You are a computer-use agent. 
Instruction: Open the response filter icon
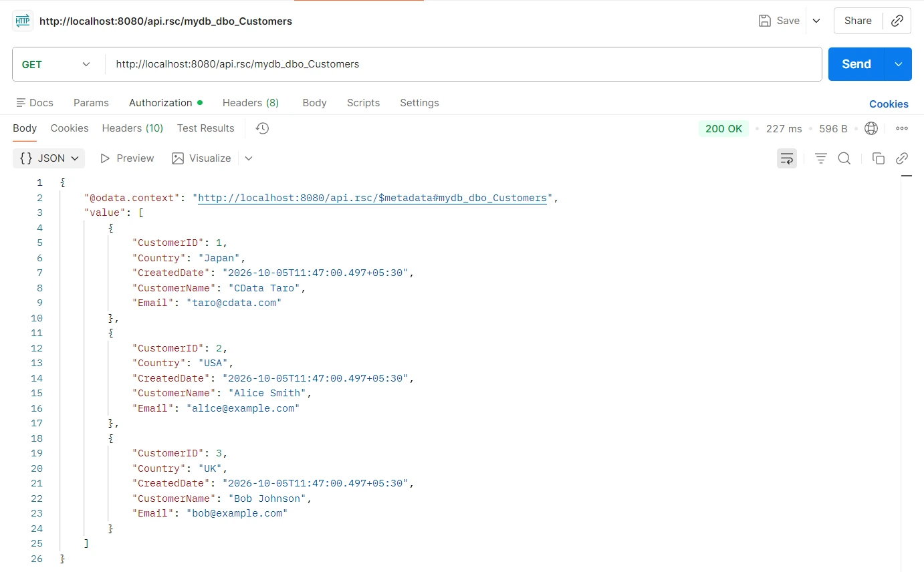point(821,158)
